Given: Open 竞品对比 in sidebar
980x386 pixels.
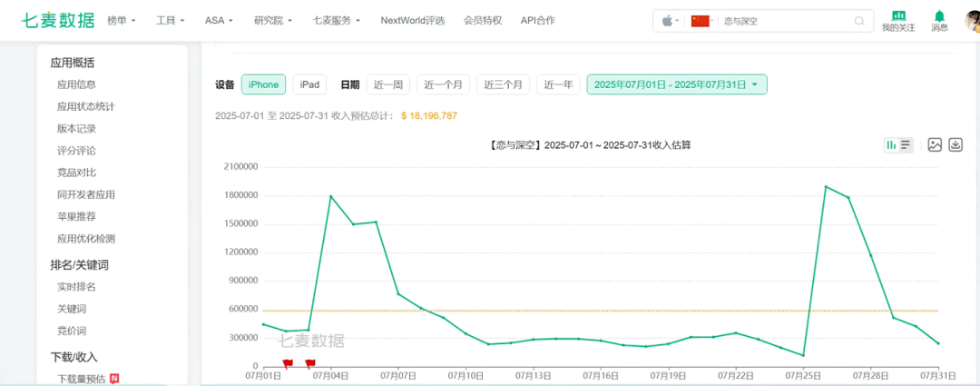Looking at the screenshot, I should click(x=76, y=172).
